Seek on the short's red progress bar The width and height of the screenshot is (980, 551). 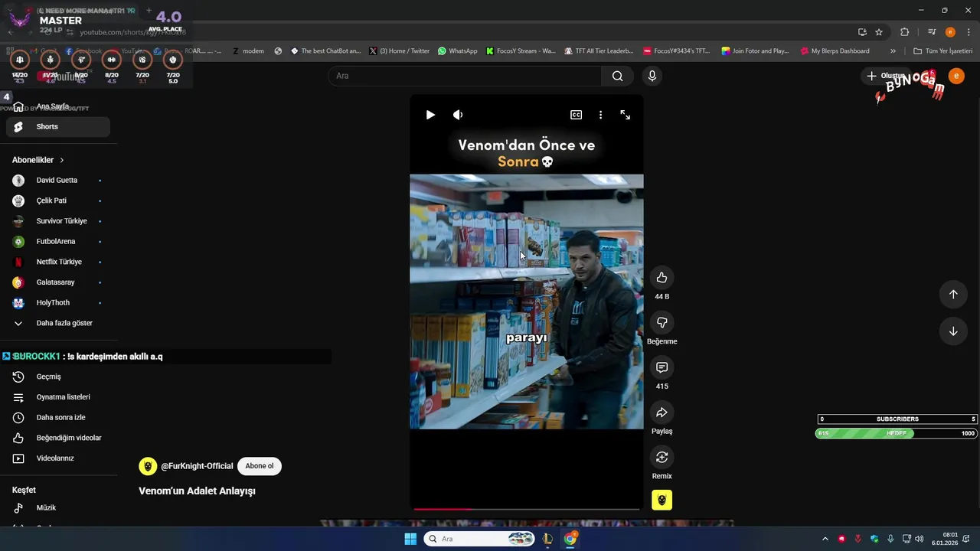(x=526, y=509)
